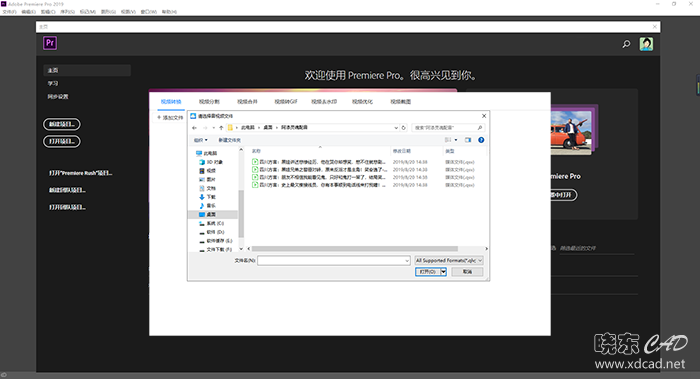700x379 pixels.
Task: Click the Premiere Pro Pr logo icon
Action: pyautogui.click(x=50, y=43)
